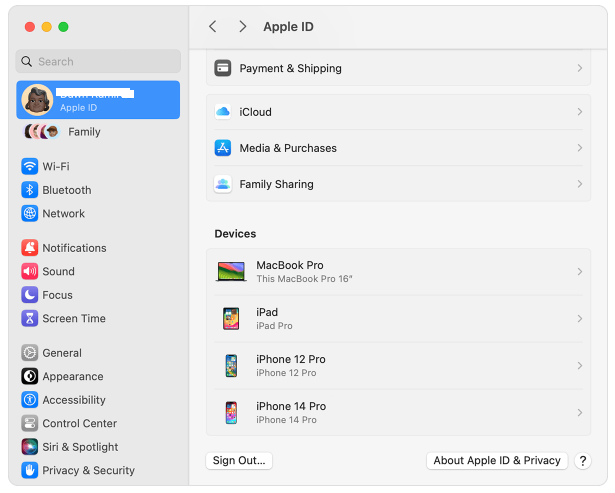Select the Accessibility icon
615x493 pixels.
30,400
